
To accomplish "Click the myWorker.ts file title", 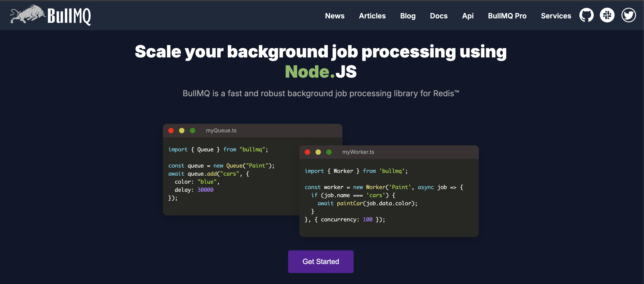I will click(x=358, y=152).
